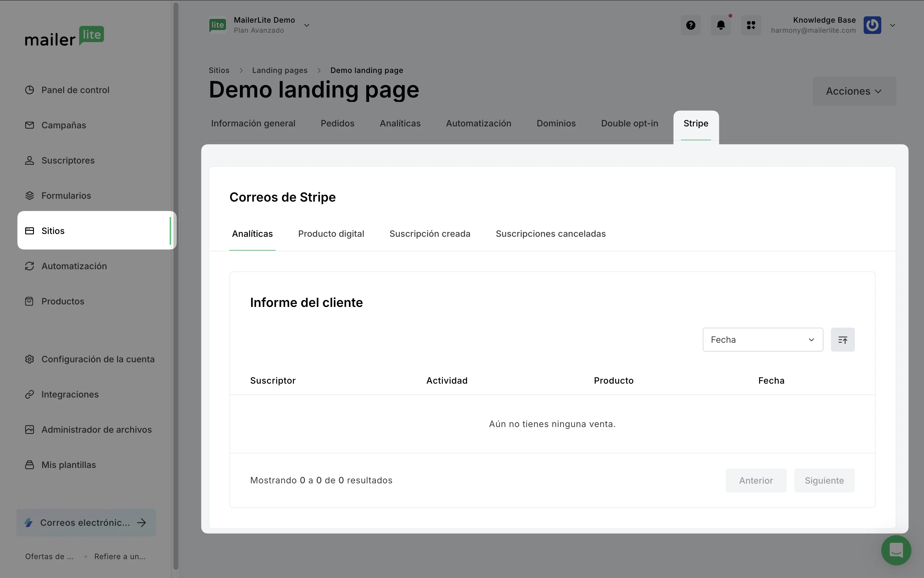
Task: Click the Correos de Stripe heading
Action: point(282,197)
